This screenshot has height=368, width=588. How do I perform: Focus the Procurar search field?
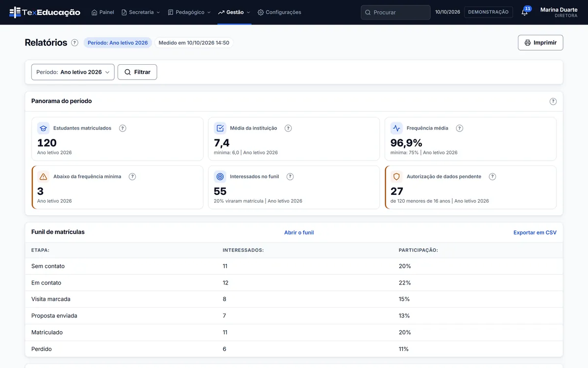pos(396,12)
